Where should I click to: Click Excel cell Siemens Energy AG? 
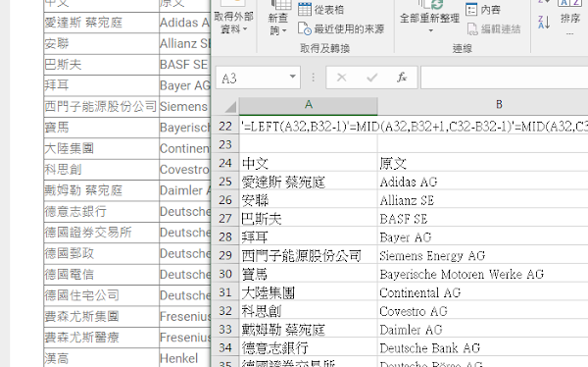pos(483,255)
